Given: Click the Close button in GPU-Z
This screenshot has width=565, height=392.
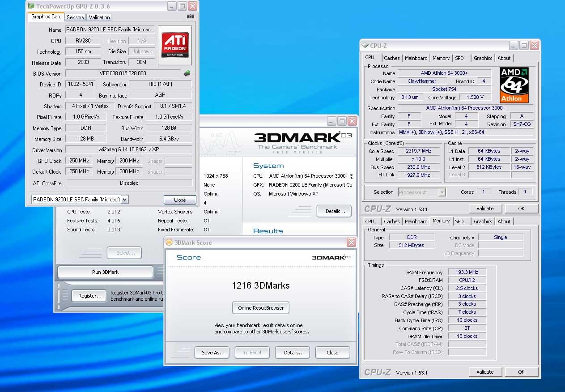Looking at the screenshot, I should pyautogui.click(x=180, y=200).
